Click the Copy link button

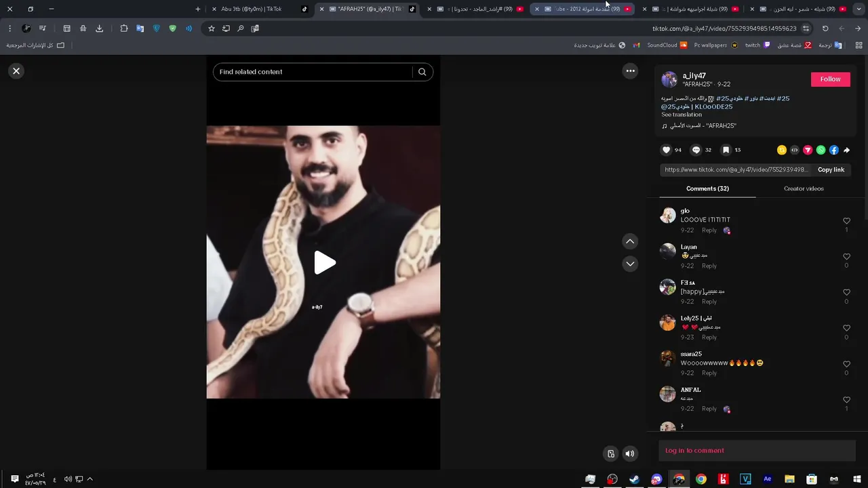coord(831,170)
